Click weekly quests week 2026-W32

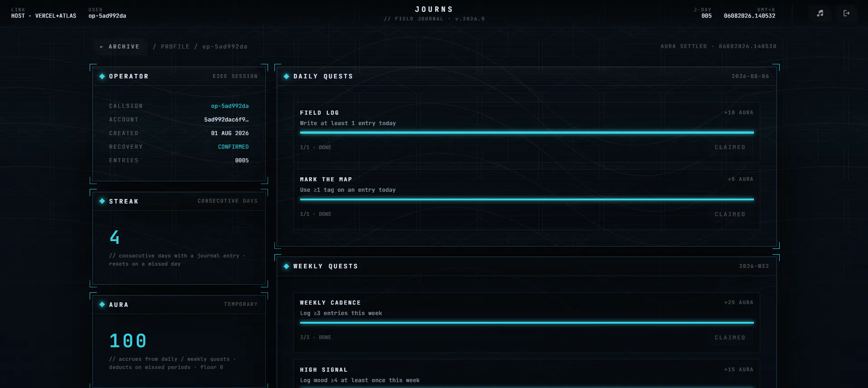(x=754, y=266)
